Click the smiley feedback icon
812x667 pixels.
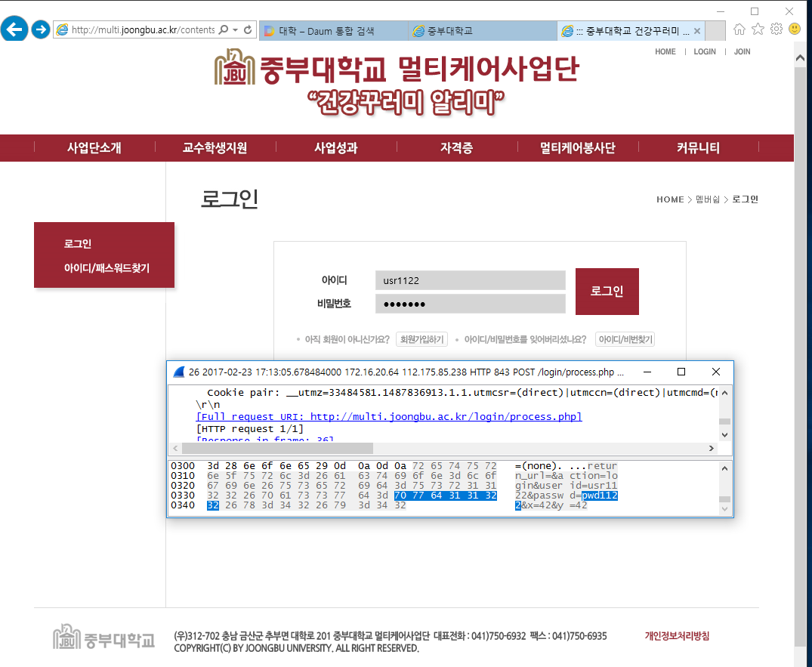(x=795, y=29)
